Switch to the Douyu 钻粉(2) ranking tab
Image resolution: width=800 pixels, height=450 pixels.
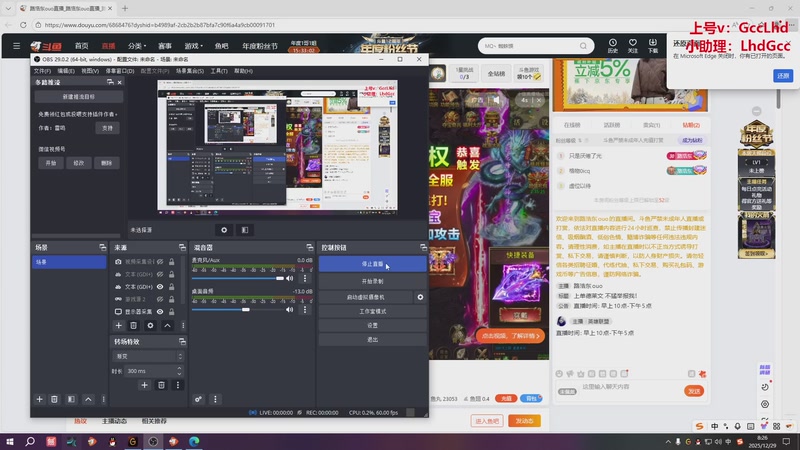point(691,125)
